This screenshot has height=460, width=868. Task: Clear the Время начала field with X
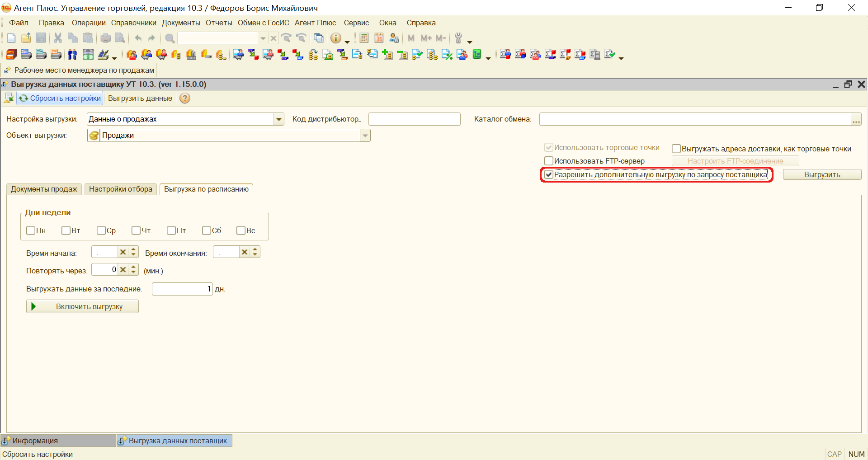point(123,252)
